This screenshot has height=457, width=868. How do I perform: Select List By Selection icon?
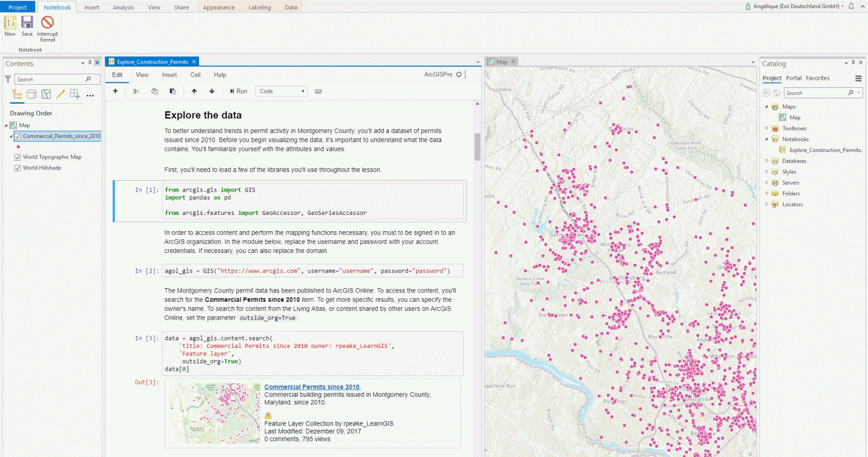pos(46,94)
